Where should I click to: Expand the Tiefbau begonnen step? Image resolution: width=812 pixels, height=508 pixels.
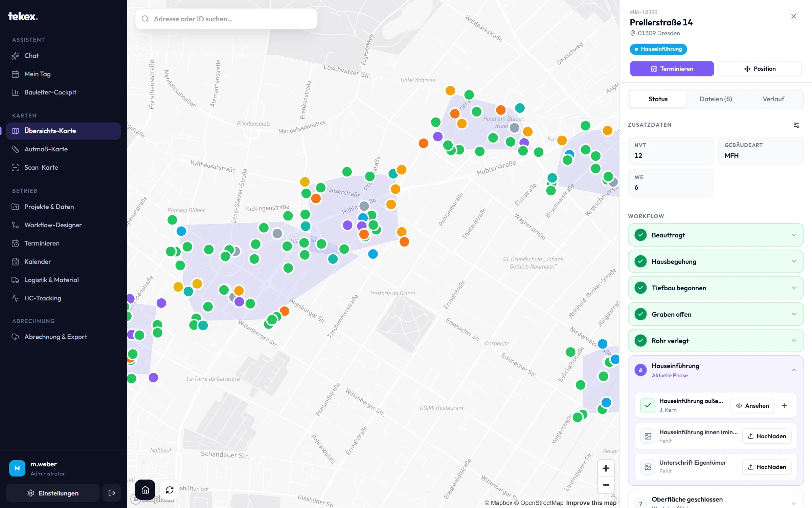(716, 288)
